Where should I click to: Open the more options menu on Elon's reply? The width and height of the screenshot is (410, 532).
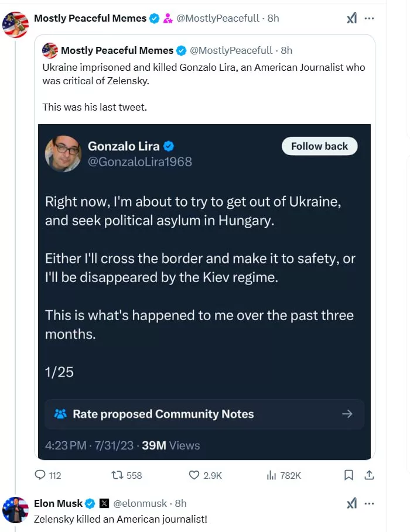[x=370, y=503]
